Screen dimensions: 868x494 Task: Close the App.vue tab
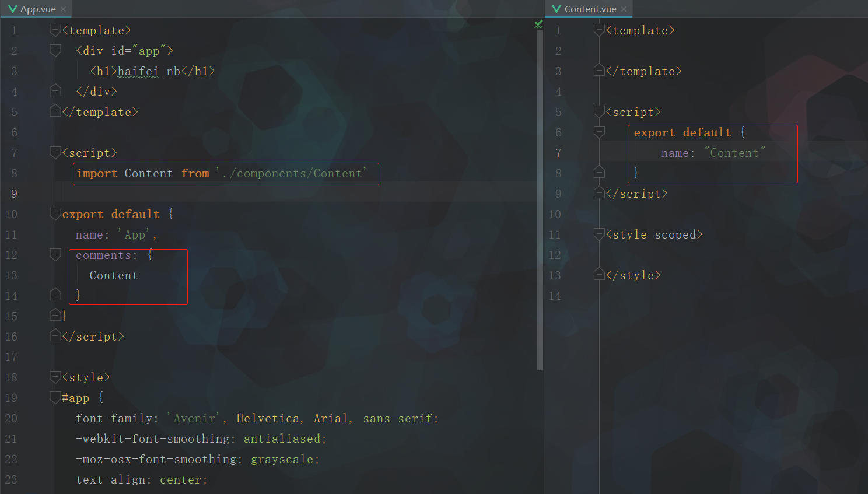pos(63,9)
